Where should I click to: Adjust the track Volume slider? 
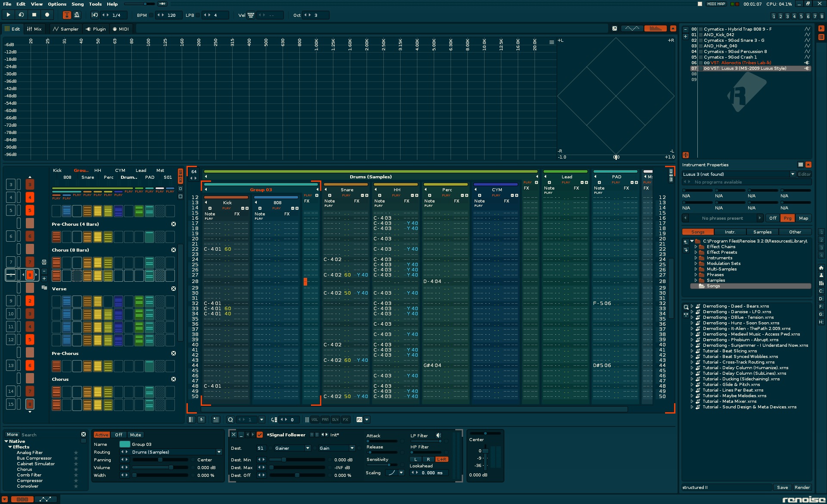(160, 467)
